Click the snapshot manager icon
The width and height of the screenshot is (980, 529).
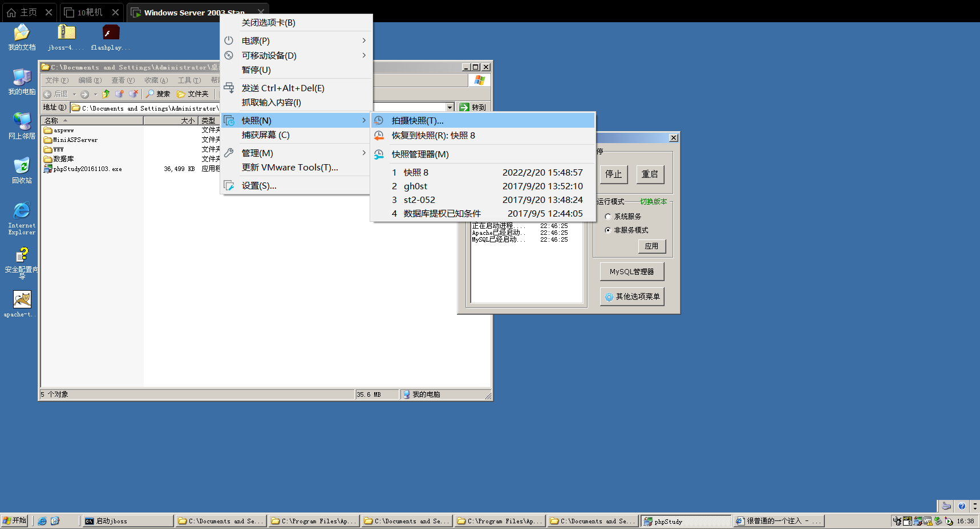click(x=379, y=154)
